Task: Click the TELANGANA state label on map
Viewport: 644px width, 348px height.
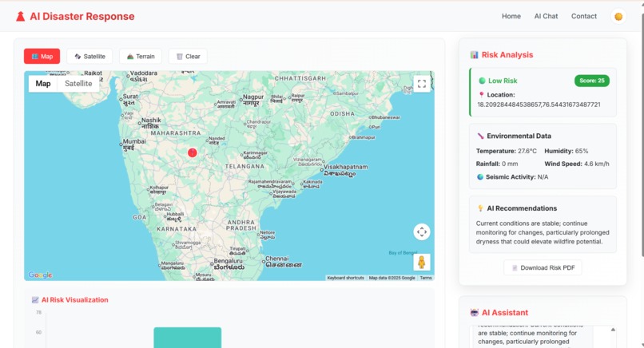Action: click(244, 166)
